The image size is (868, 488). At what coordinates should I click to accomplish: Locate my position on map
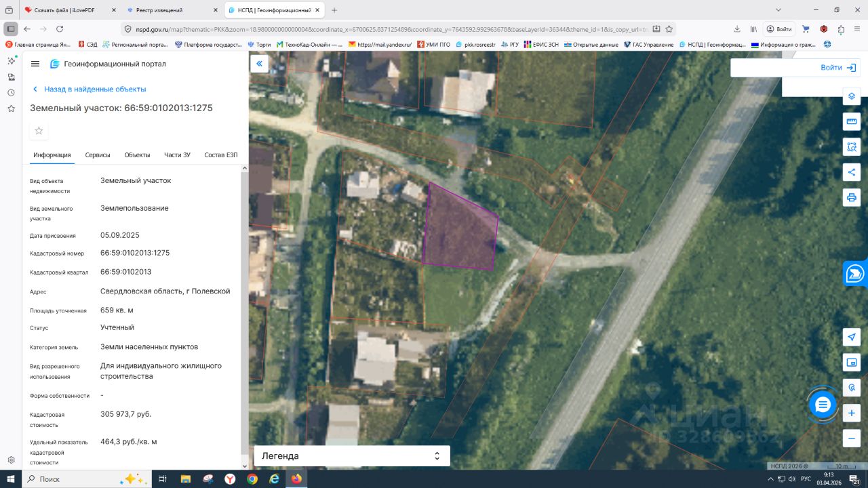pyautogui.click(x=852, y=337)
